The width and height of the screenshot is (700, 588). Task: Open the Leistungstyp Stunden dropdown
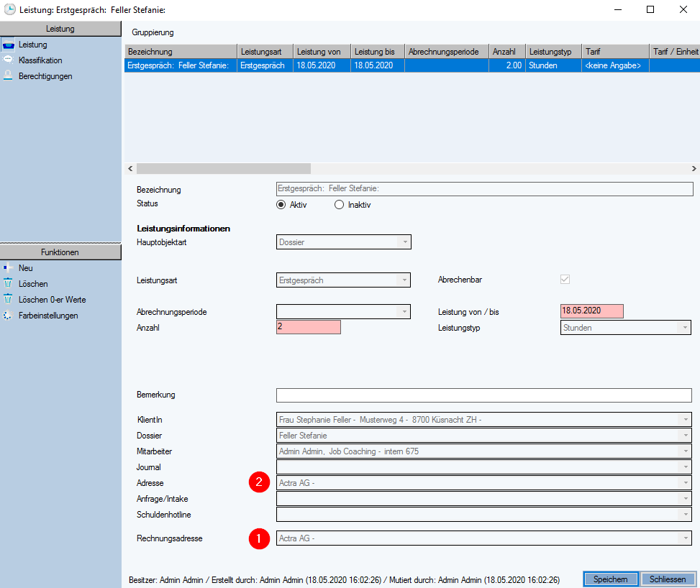pos(685,328)
